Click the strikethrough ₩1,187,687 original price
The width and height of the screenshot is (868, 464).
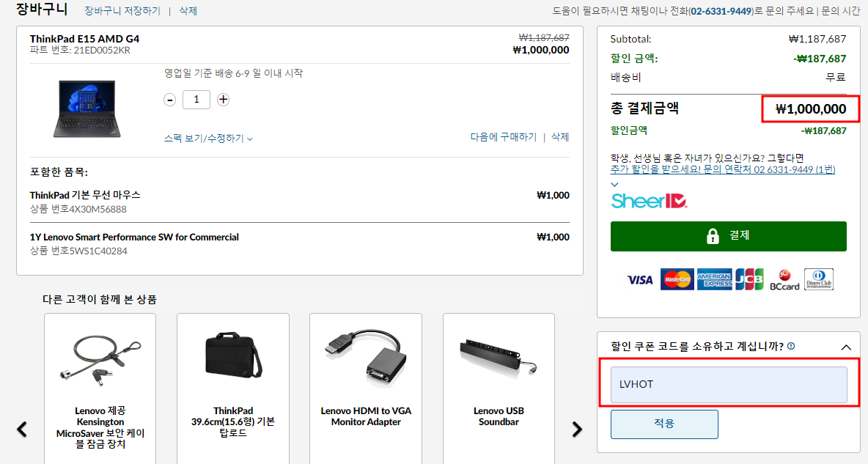point(544,37)
